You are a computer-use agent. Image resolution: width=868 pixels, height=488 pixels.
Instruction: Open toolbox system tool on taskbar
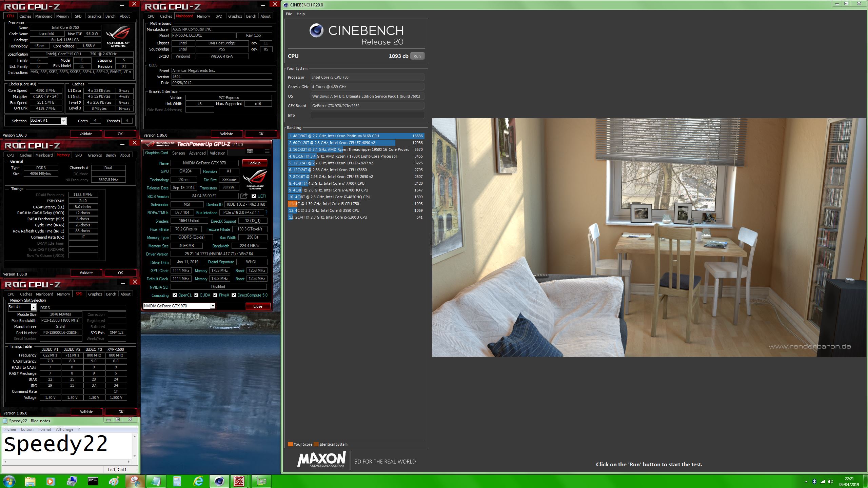click(x=72, y=481)
